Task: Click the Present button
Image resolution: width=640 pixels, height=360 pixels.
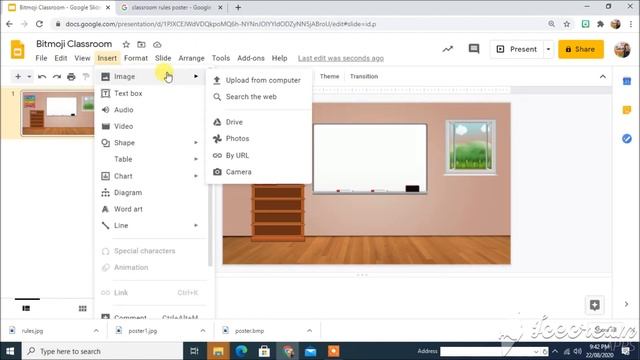Action: tap(517, 49)
